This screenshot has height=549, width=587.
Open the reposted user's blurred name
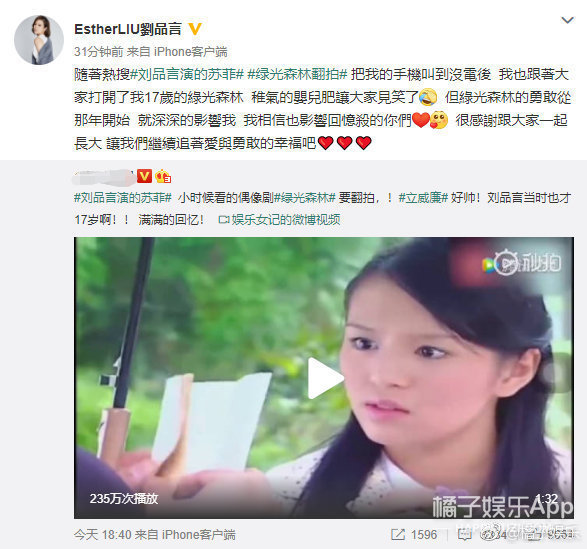103,176
